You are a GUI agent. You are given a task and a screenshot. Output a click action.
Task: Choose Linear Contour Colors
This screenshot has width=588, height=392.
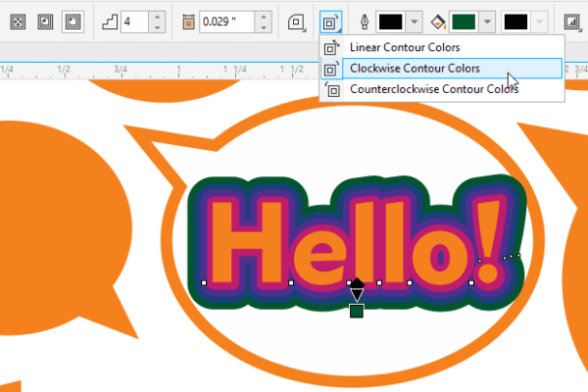point(403,47)
